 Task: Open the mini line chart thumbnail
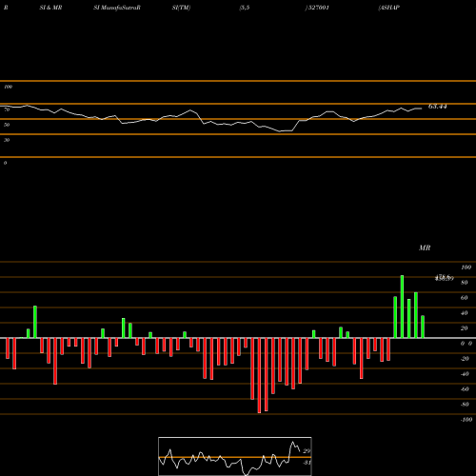click(235, 456)
